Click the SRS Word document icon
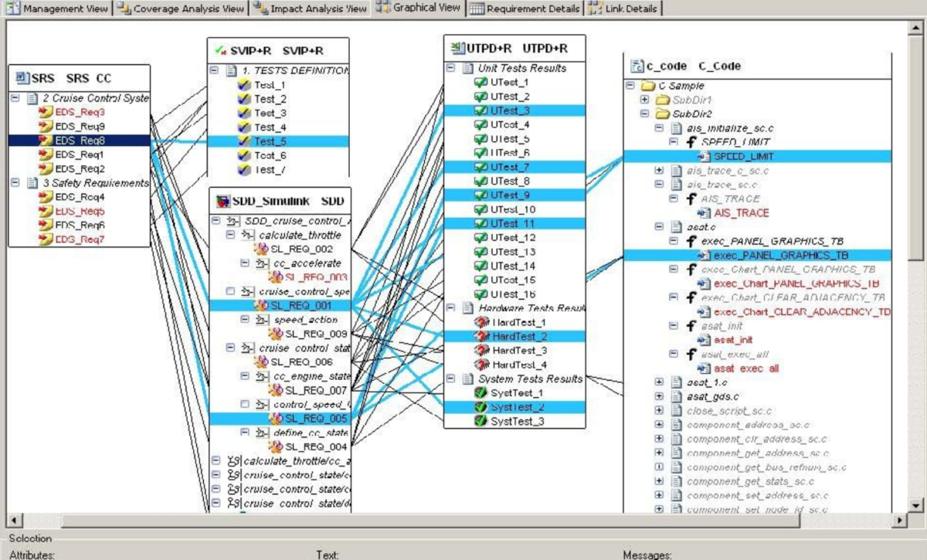The height and width of the screenshot is (560, 927). pos(22,78)
